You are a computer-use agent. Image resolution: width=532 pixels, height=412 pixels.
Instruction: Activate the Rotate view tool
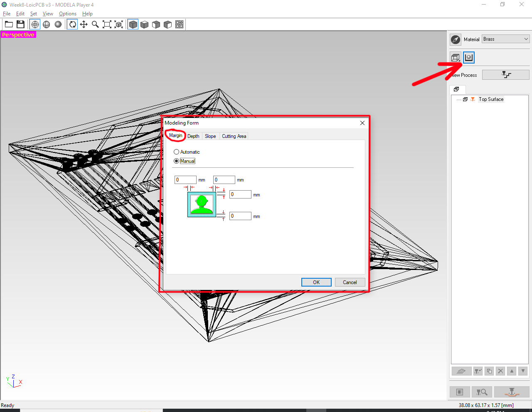tap(72, 24)
